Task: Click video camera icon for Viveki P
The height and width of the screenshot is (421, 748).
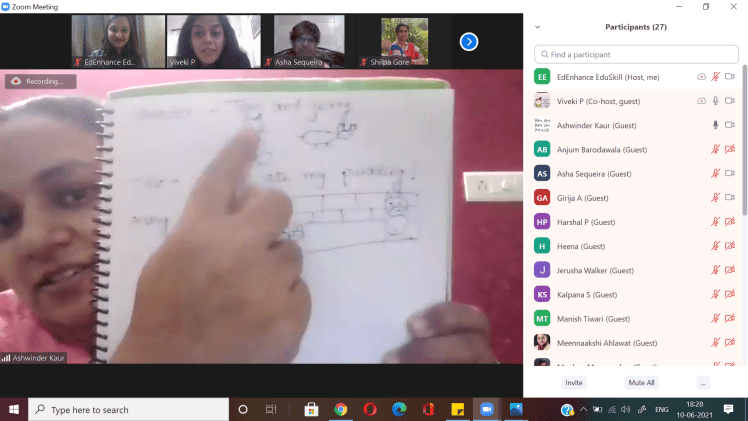Action: coord(730,101)
